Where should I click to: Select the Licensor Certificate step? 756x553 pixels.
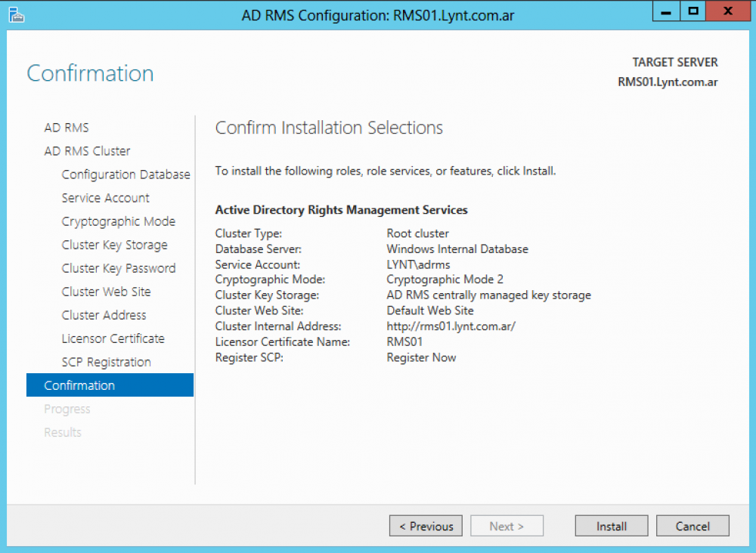point(113,338)
